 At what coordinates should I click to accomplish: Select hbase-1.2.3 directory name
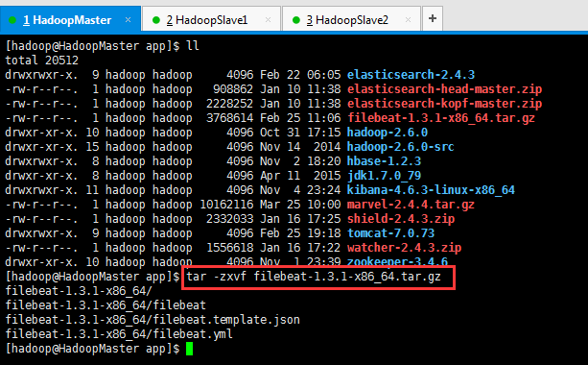click(x=384, y=161)
